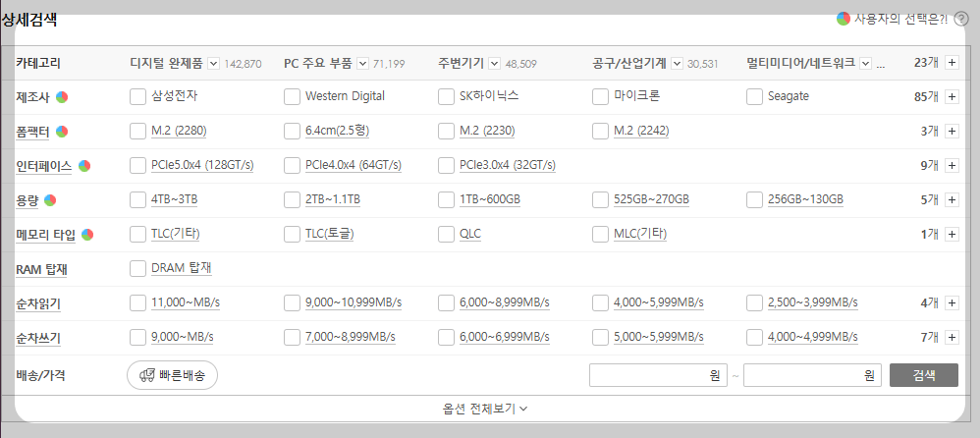Check the 1TB~600GB capacity checkbox

tap(446, 200)
